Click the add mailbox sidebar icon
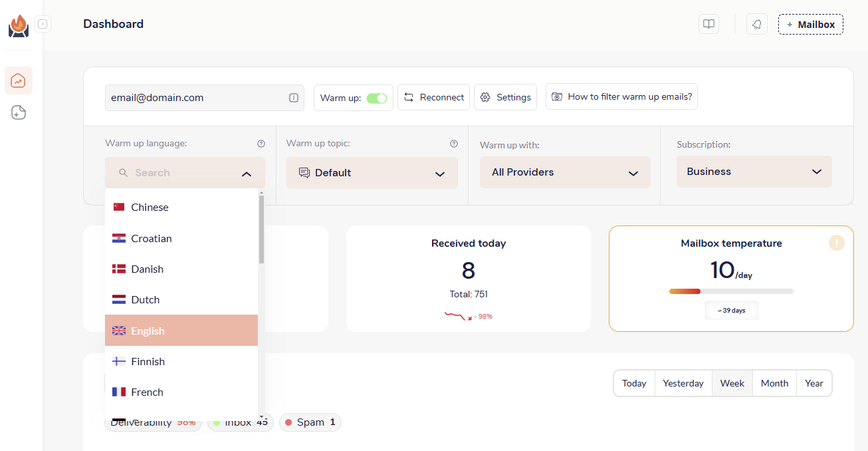Viewport: 868px width, 451px height. coord(19,112)
